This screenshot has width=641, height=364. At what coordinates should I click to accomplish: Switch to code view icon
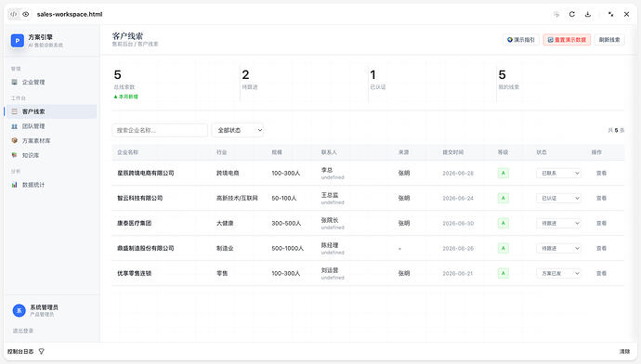pos(14,14)
